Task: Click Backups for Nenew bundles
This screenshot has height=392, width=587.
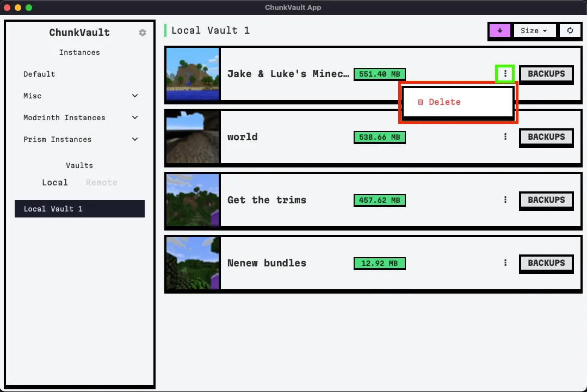Action: coord(546,263)
